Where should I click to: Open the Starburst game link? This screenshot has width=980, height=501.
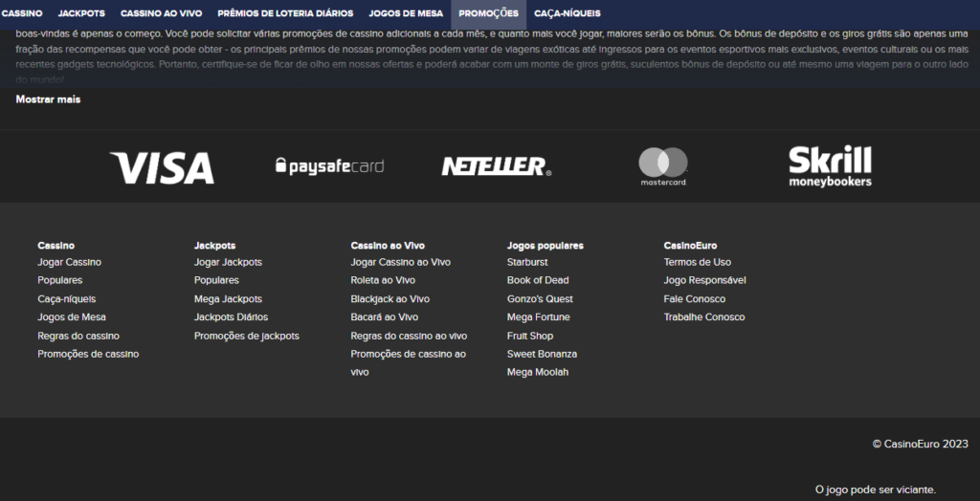pos(527,262)
